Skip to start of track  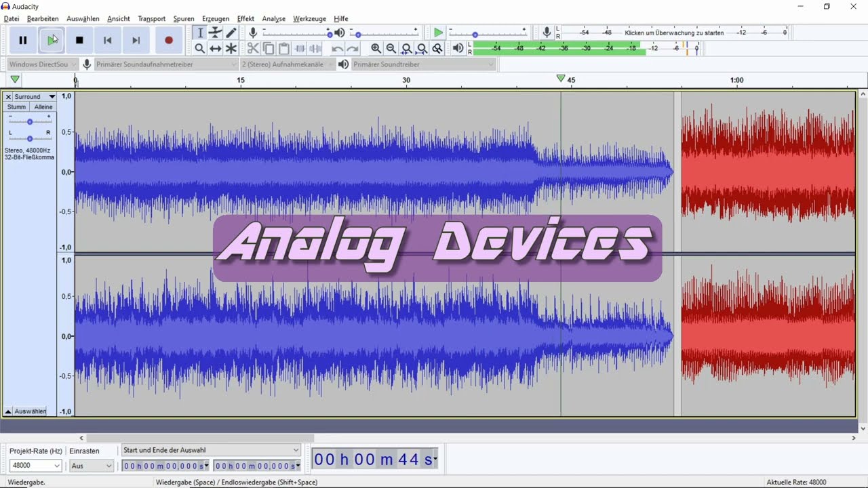tap(107, 40)
